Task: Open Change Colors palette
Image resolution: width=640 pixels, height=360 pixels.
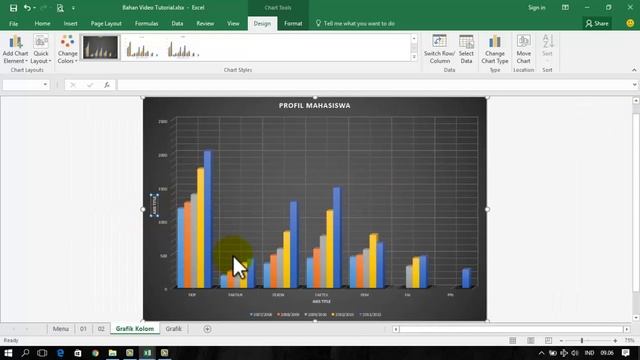Action: point(67,49)
